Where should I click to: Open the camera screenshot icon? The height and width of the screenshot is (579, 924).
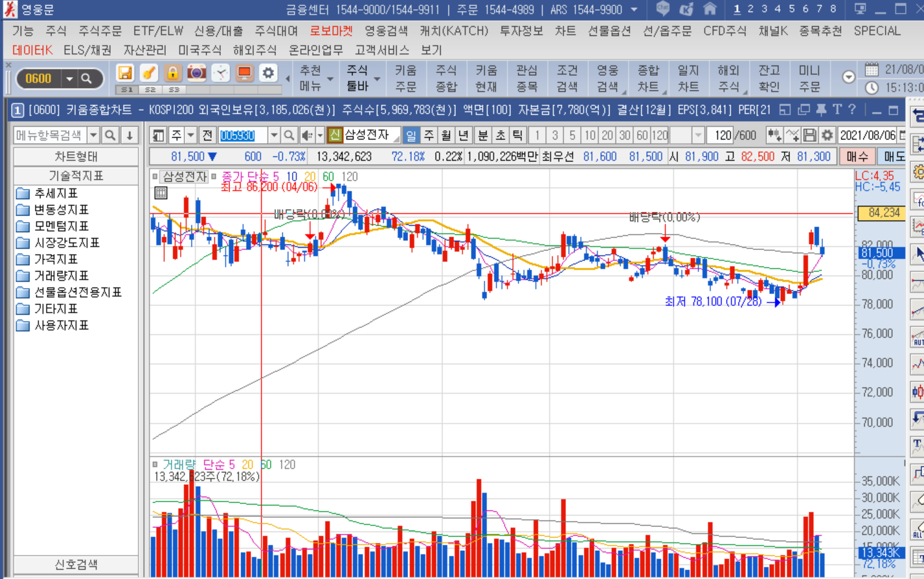point(196,73)
